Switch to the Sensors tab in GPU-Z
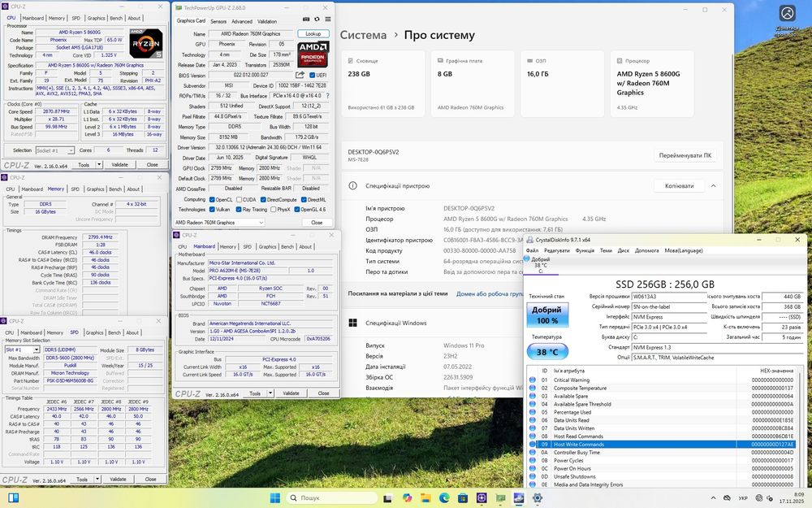 [218, 21]
